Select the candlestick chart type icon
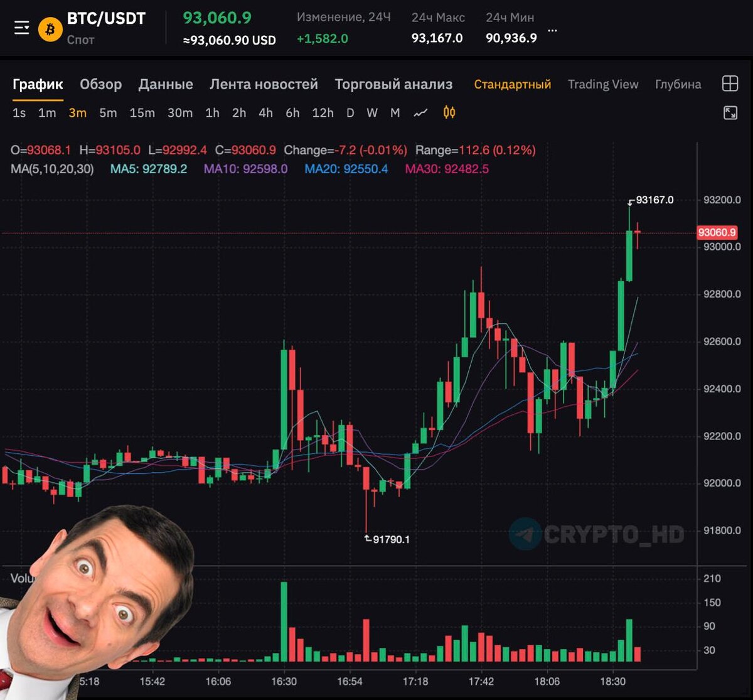The height and width of the screenshot is (700, 753). point(449,113)
